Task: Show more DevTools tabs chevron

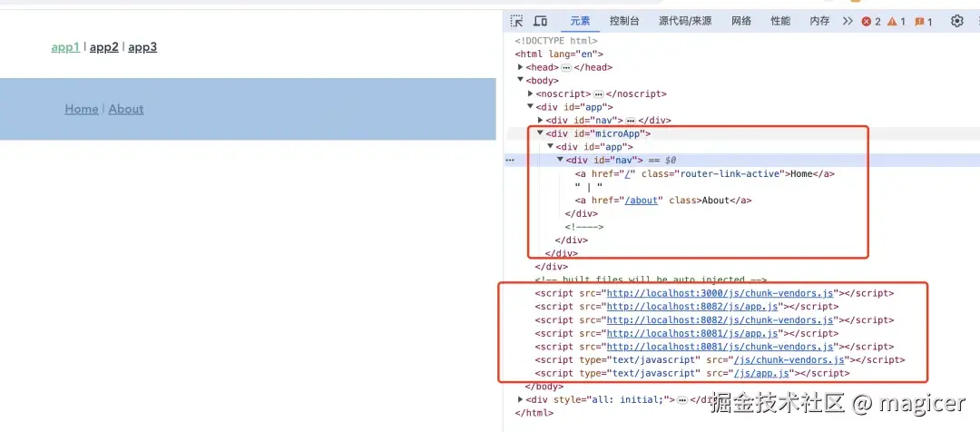Action: (848, 21)
